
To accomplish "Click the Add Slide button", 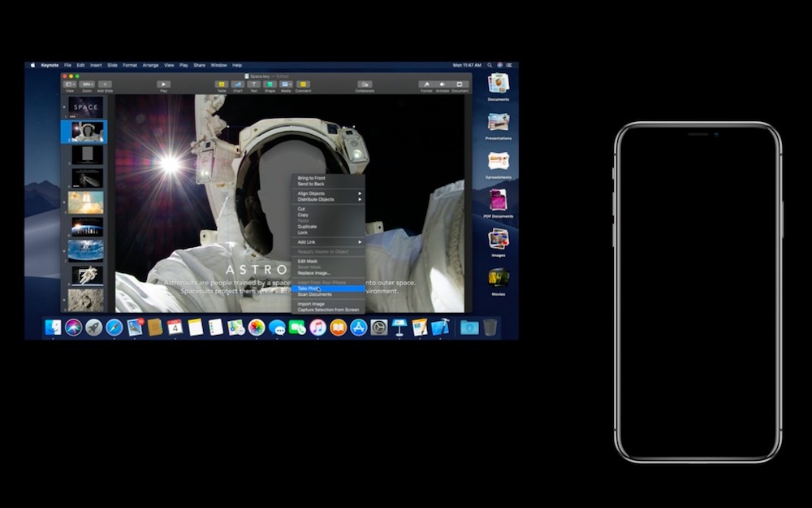I will (x=105, y=85).
